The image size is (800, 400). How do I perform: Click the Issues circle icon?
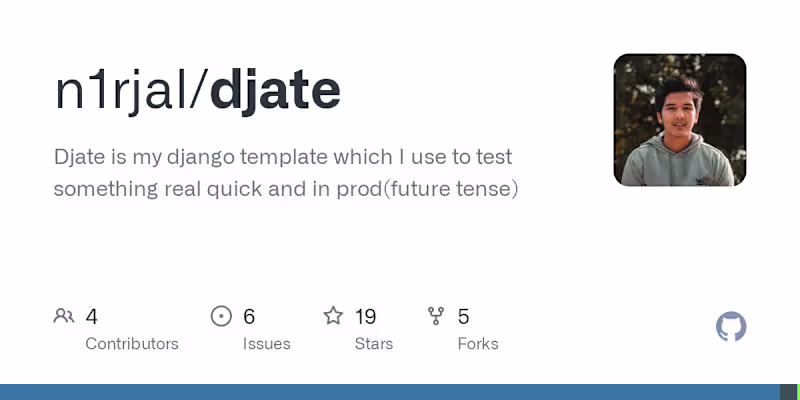point(221,316)
